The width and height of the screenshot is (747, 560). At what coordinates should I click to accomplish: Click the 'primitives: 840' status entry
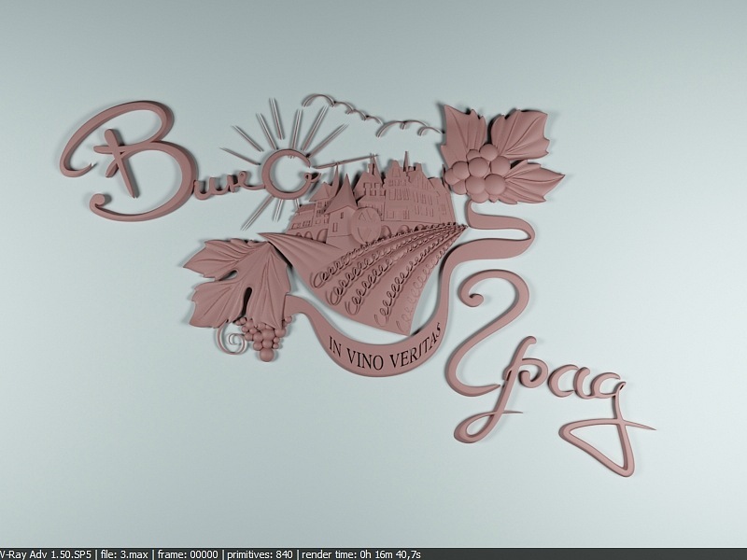(260, 554)
